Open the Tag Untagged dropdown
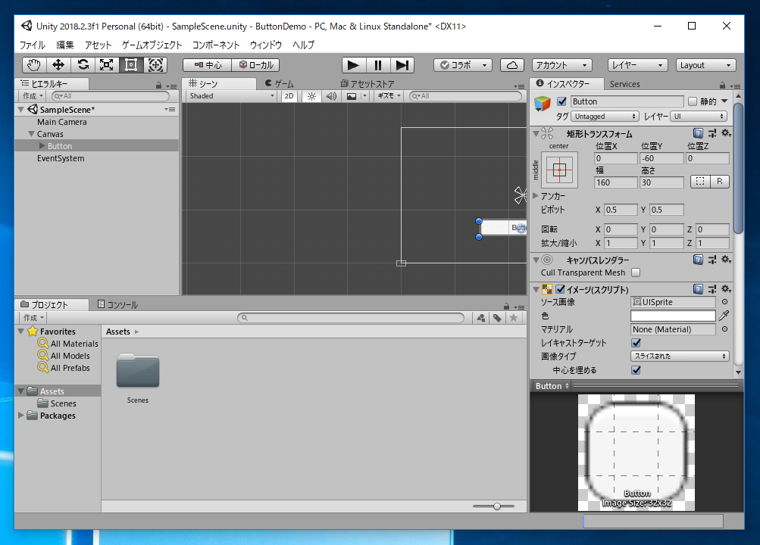The image size is (760, 545). [x=604, y=116]
